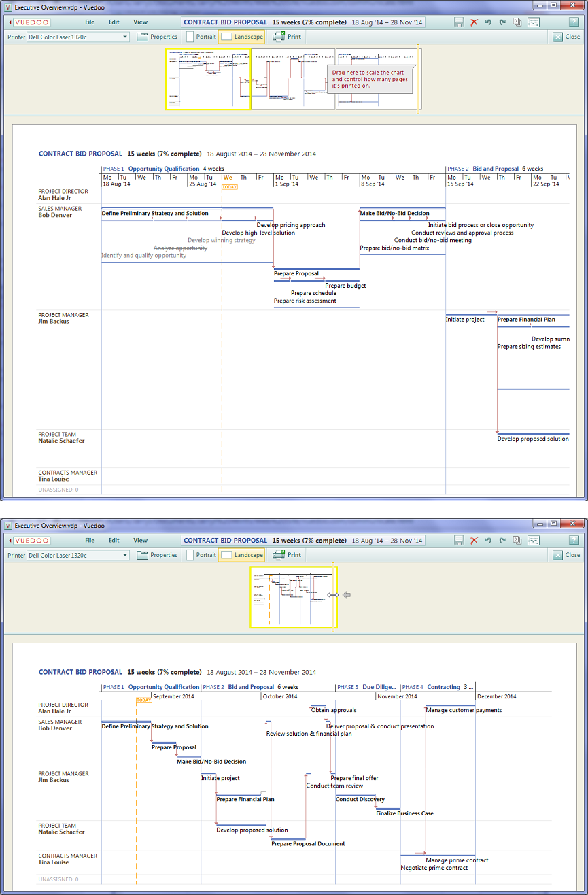Switch to Portrait orientation in bottom window
Screen dimensions: 588x895
tap(201, 555)
